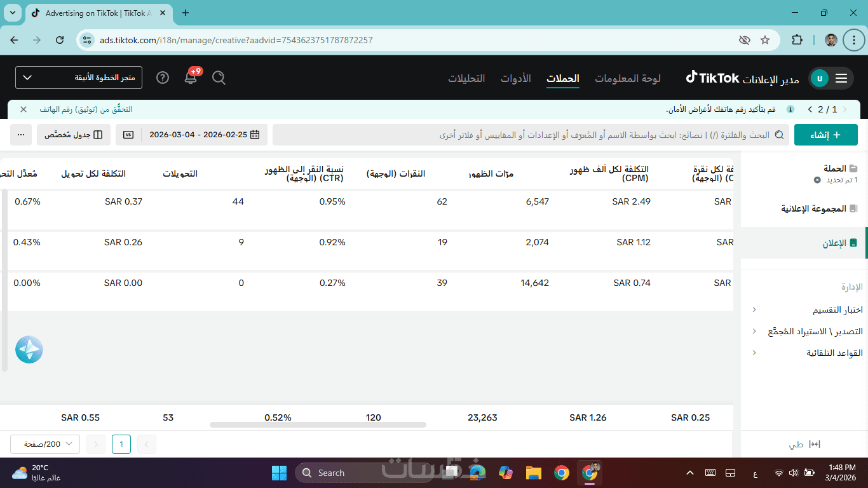Open a new browser tab
868x488 pixels.
pos(186,13)
